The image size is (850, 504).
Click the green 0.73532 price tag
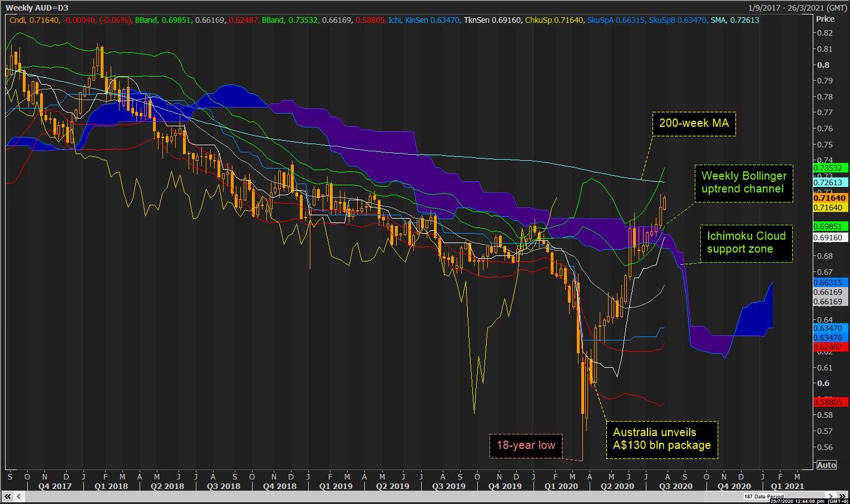click(x=831, y=168)
